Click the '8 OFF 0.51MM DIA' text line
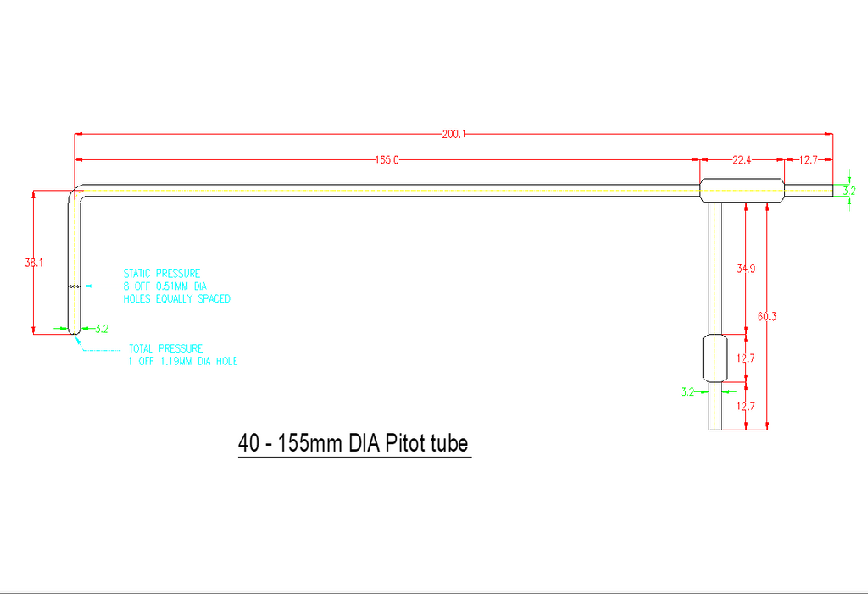The image size is (868, 594). (x=165, y=286)
